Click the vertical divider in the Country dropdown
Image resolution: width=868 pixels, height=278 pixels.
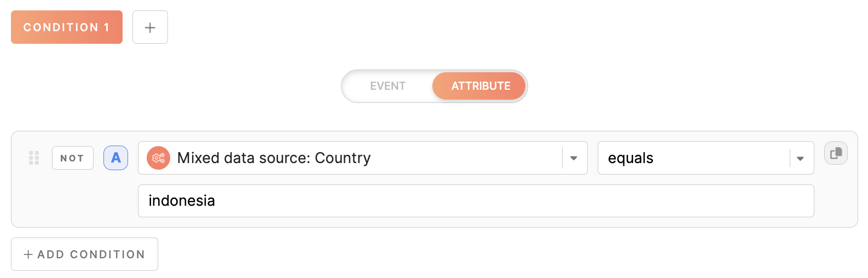pyautogui.click(x=562, y=158)
